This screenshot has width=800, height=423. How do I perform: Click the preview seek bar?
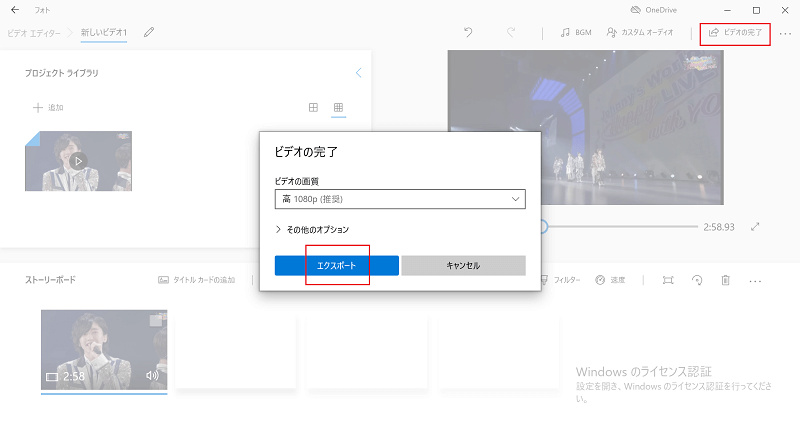pos(619,226)
